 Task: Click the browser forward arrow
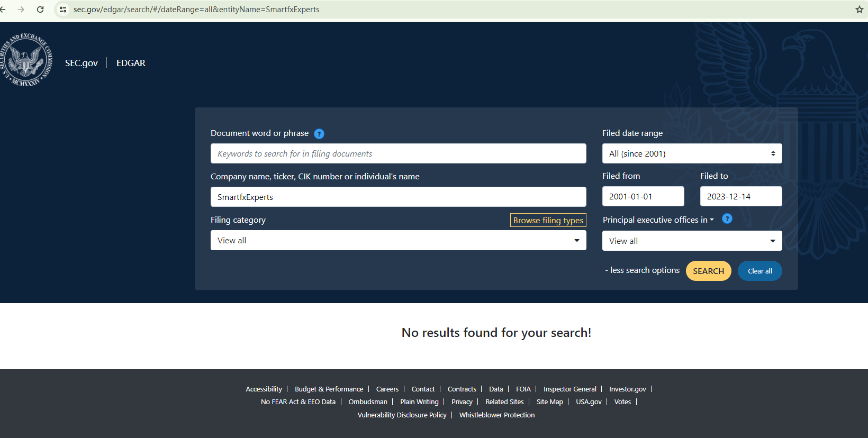click(x=21, y=10)
